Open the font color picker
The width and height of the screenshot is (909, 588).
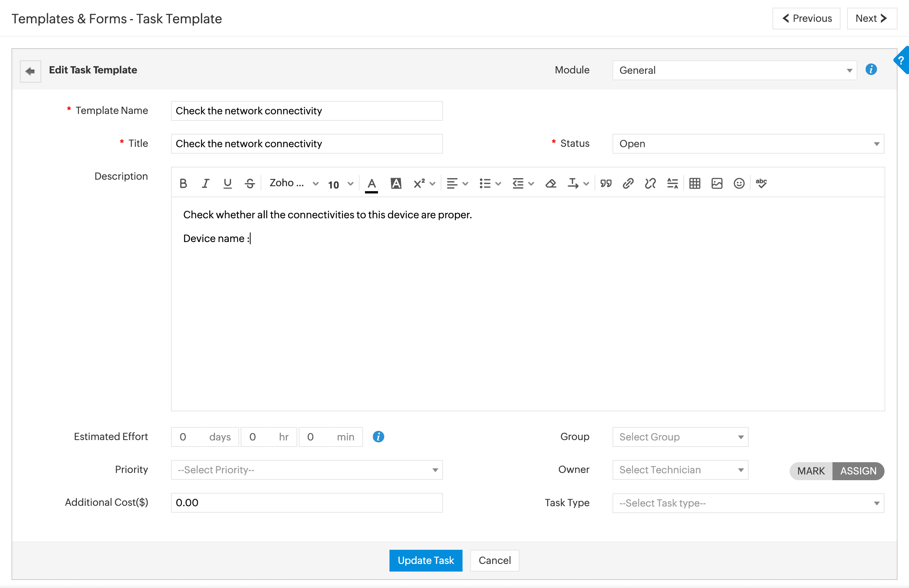tap(371, 184)
